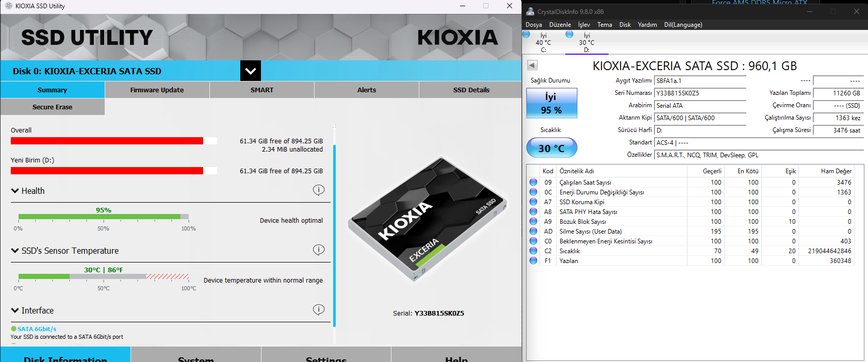
Task: Open the Yardım menu
Action: tap(647, 25)
